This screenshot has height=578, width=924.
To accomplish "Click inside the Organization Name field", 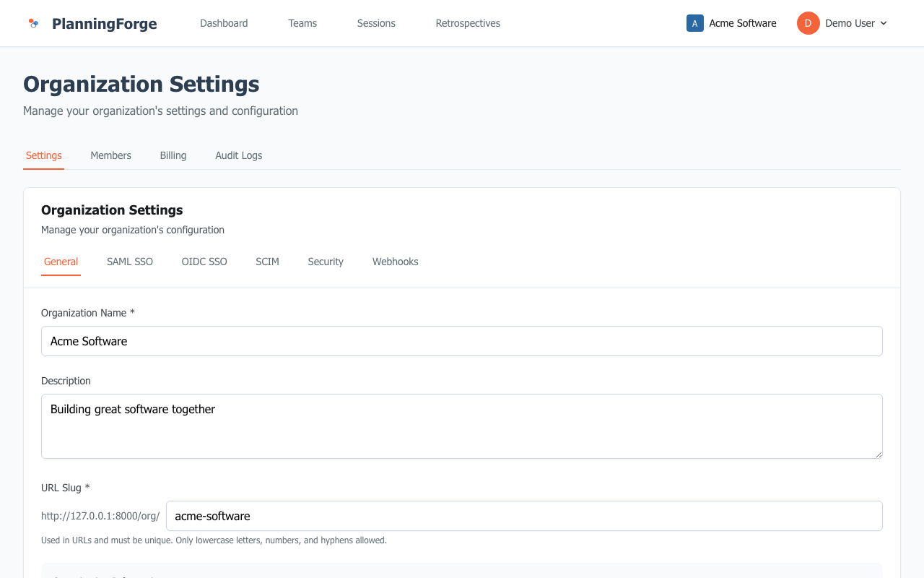I will (x=462, y=341).
